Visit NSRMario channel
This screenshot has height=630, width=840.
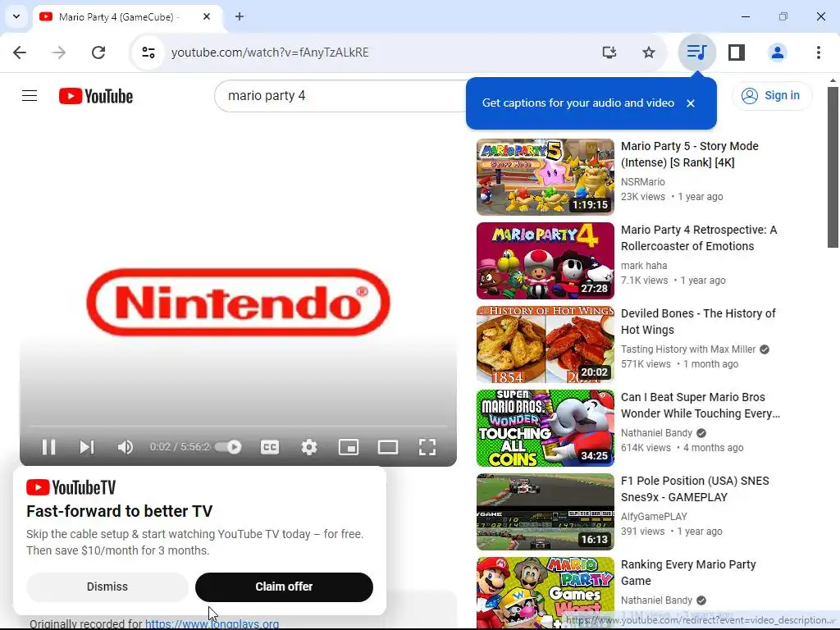coord(642,182)
